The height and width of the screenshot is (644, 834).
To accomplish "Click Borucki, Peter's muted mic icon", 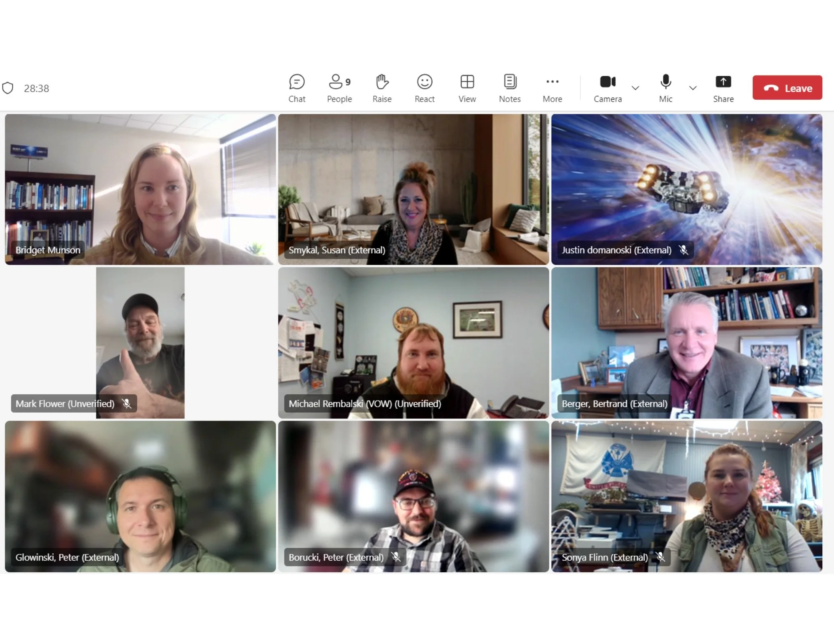I will click(396, 557).
